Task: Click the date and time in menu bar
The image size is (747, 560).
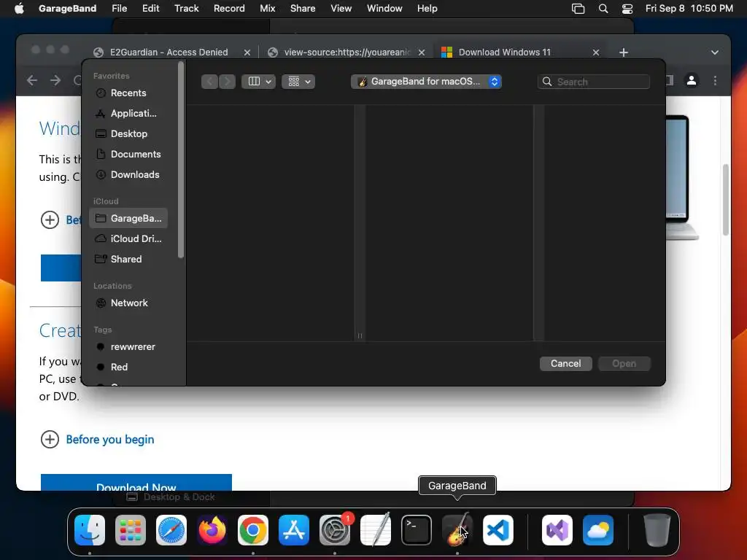Action: coord(689,8)
